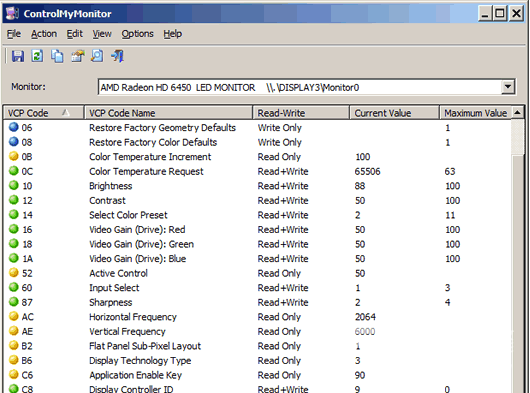Select the Input Select row
The image size is (530, 393).
click(x=257, y=287)
